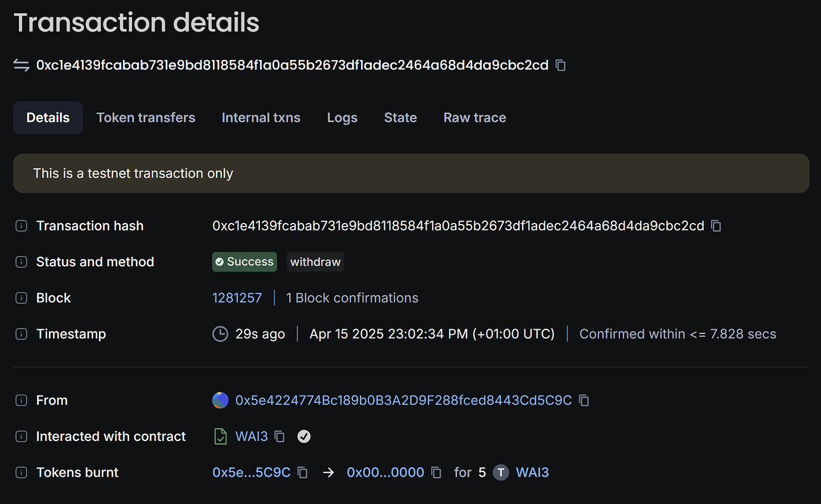Viewport: 821px width, 504px height.
Task: Open block 1281257 link
Action: pyautogui.click(x=237, y=298)
